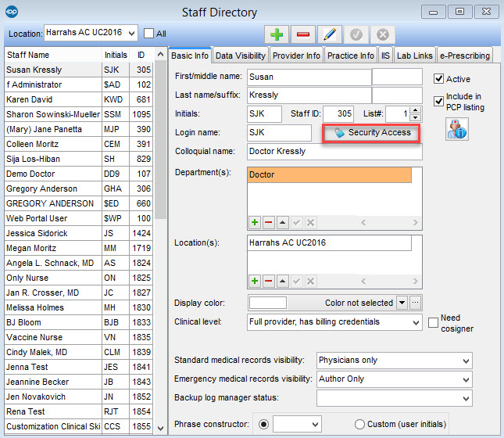Click the up arrow in Department(s) toolbar

pos(282,222)
